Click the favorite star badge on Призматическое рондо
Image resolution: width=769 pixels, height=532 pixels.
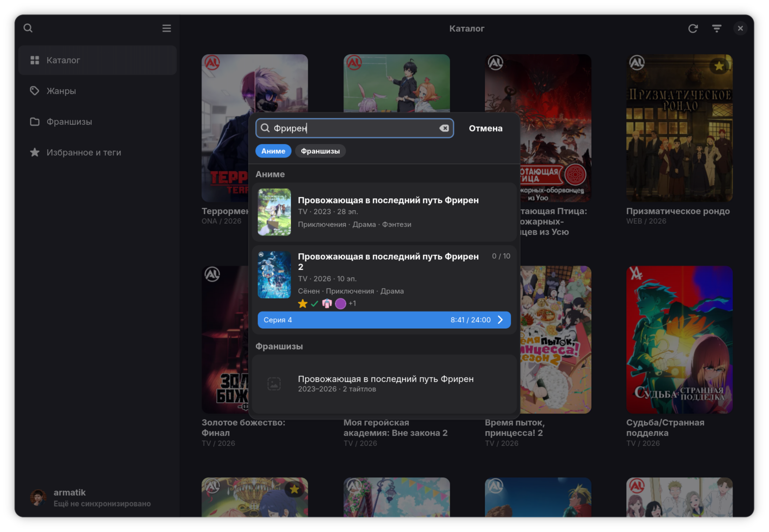coord(719,66)
